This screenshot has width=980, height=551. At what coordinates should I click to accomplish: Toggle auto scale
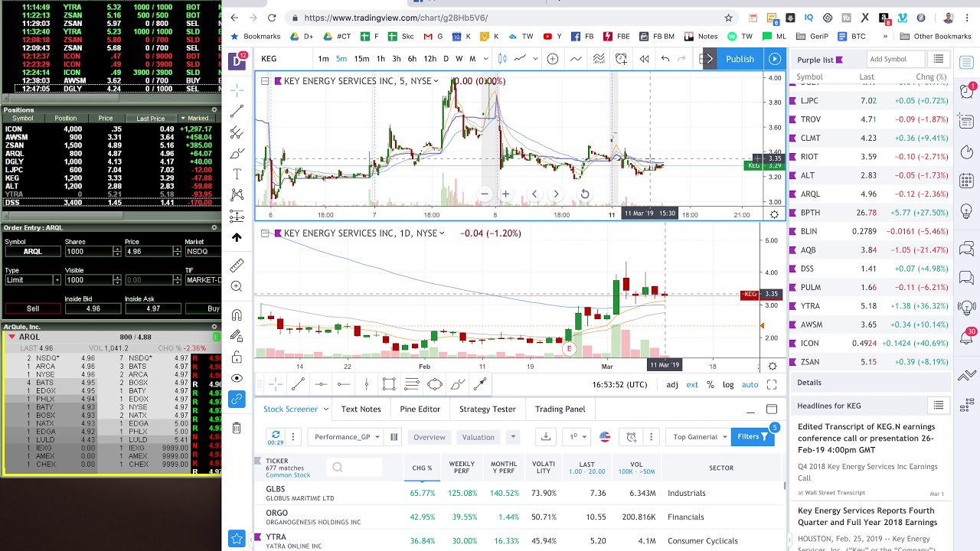[750, 385]
